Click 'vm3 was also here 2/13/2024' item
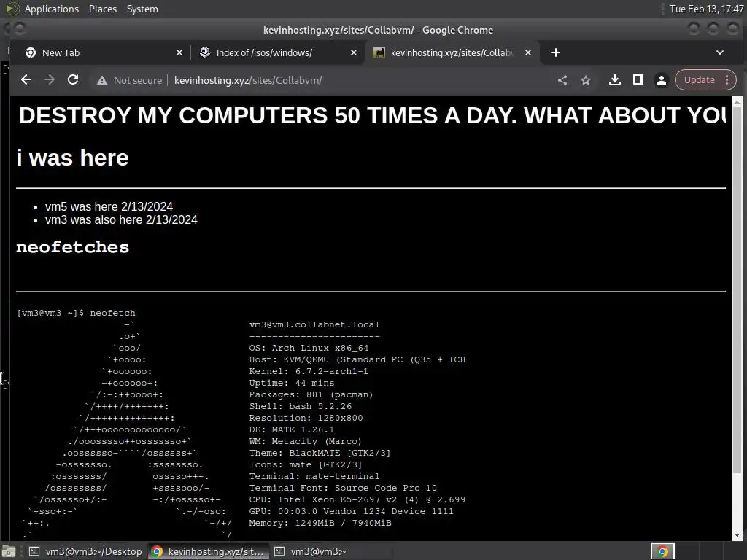Viewport: 747px width, 560px height. click(x=121, y=219)
